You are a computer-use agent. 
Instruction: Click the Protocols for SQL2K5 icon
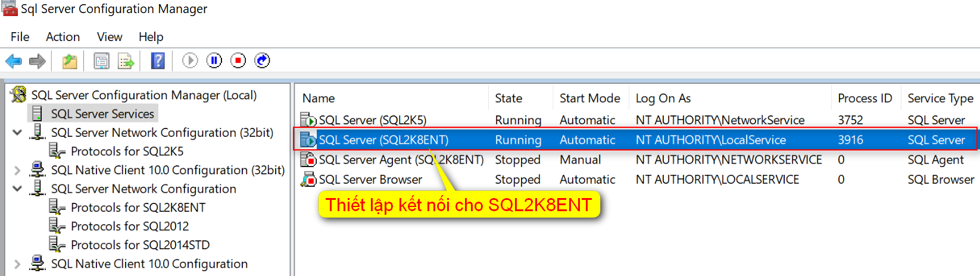coord(57,151)
